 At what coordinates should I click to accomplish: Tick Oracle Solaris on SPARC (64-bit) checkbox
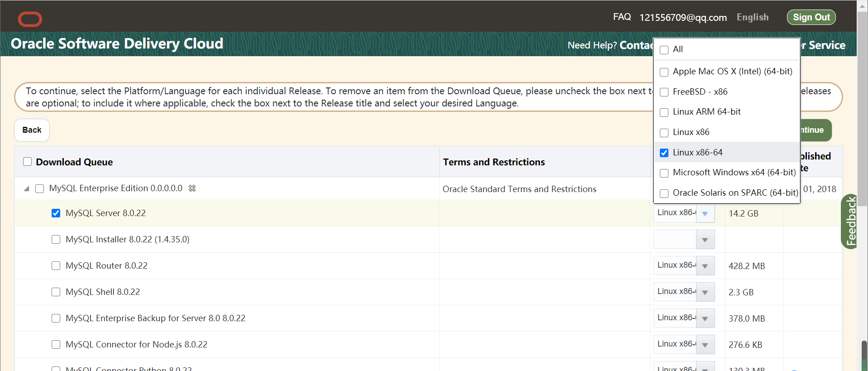coord(664,193)
